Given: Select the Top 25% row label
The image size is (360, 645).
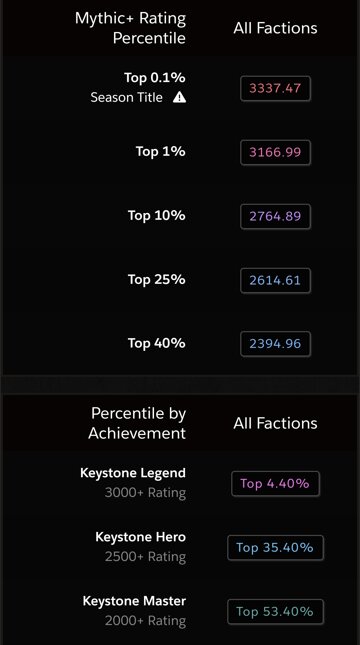Looking at the screenshot, I should pos(157,280).
